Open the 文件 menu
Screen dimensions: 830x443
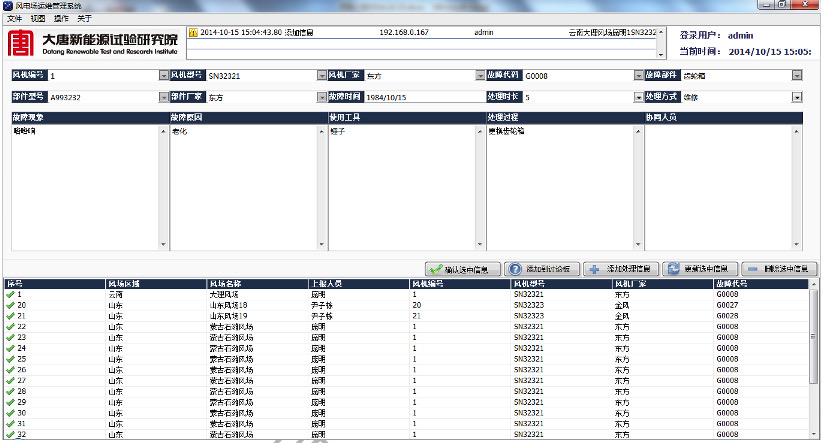point(14,18)
